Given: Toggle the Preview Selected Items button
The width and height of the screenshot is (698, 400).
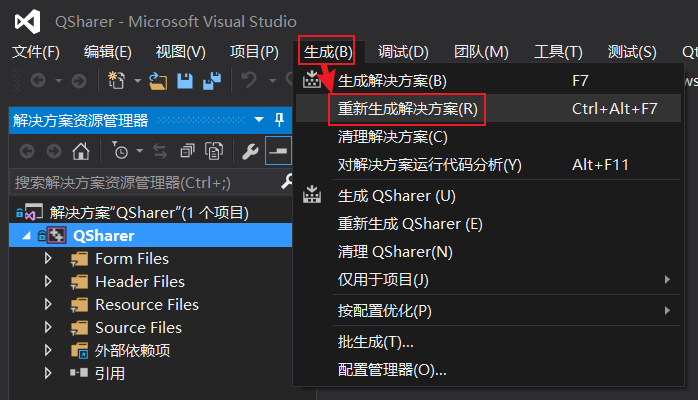Looking at the screenshot, I should pos(278,151).
